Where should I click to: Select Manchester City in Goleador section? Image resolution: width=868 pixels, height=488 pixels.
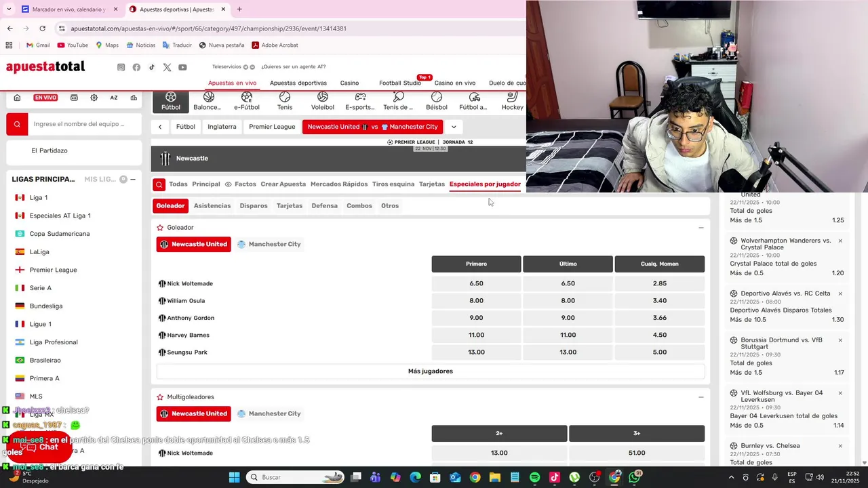coord(269,244)
